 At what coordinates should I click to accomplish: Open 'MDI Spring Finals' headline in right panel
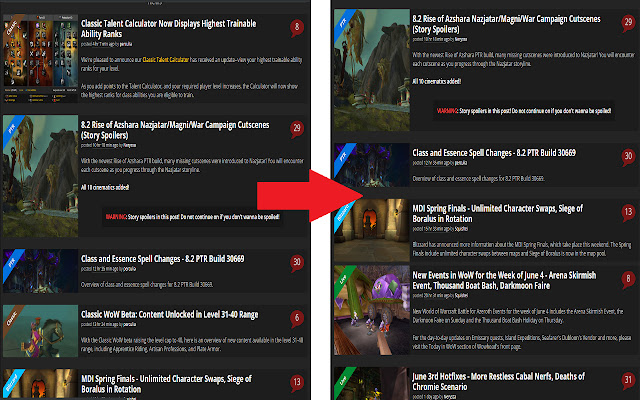tap(498, 213)
